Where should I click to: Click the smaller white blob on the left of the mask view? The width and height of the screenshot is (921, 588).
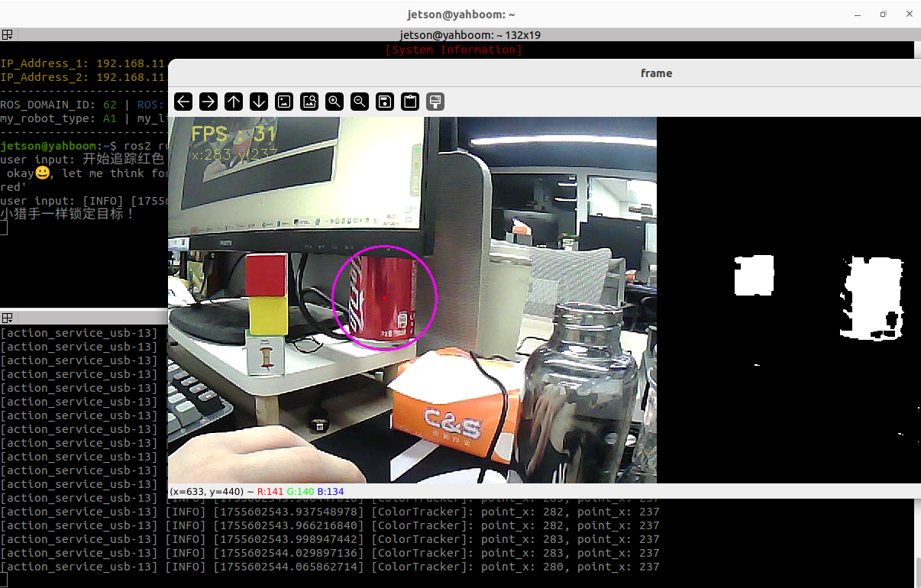(x=754, y=276)
